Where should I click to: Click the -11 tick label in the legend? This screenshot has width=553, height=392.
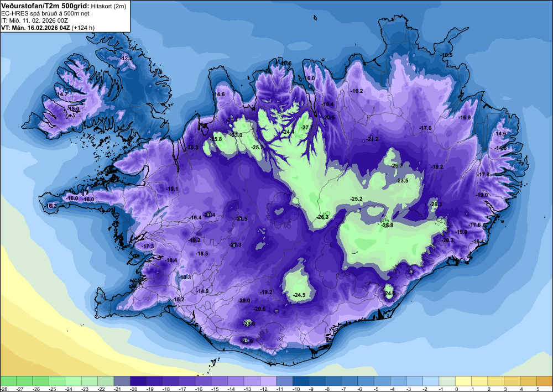[279, 389]
